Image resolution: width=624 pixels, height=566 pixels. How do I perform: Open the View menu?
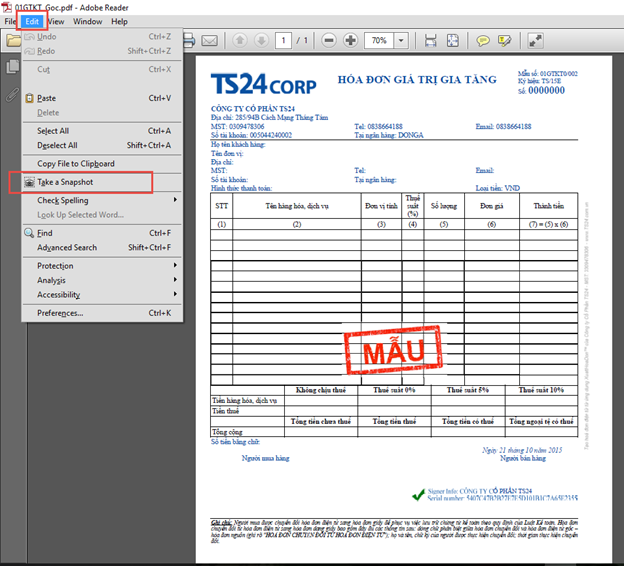56,21
